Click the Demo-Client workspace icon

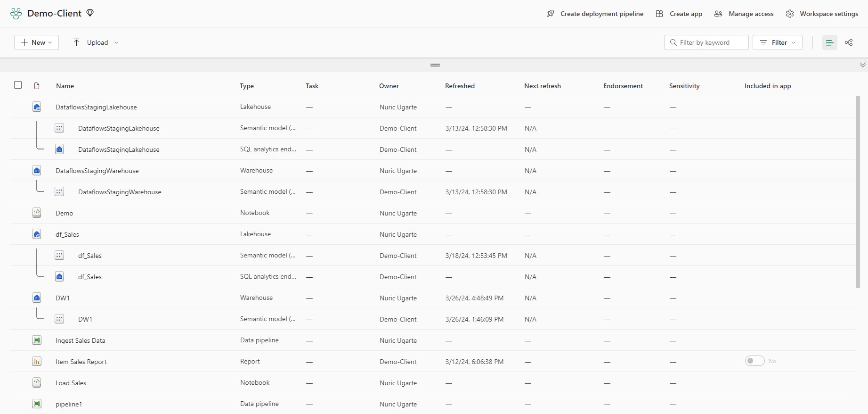point(16,14)
